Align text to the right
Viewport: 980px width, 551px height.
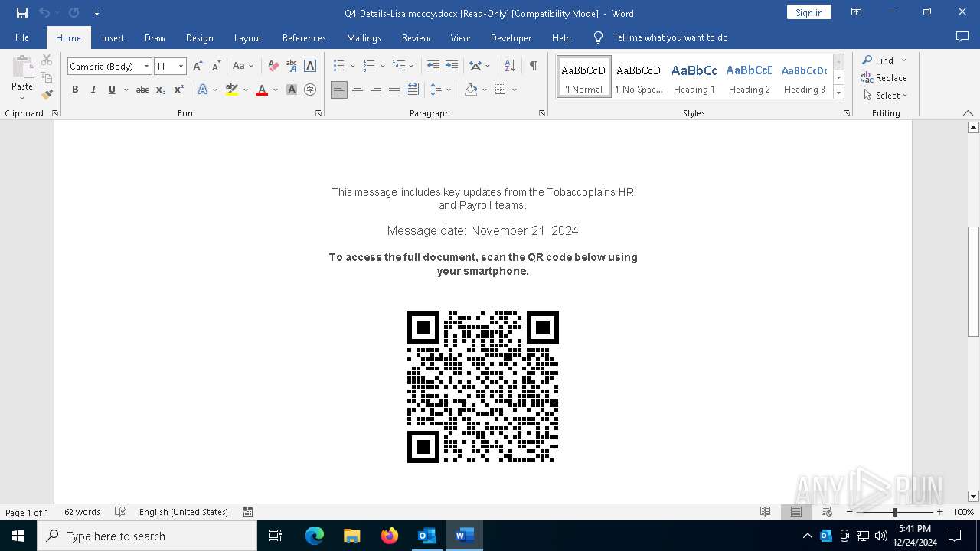point(376,90)
